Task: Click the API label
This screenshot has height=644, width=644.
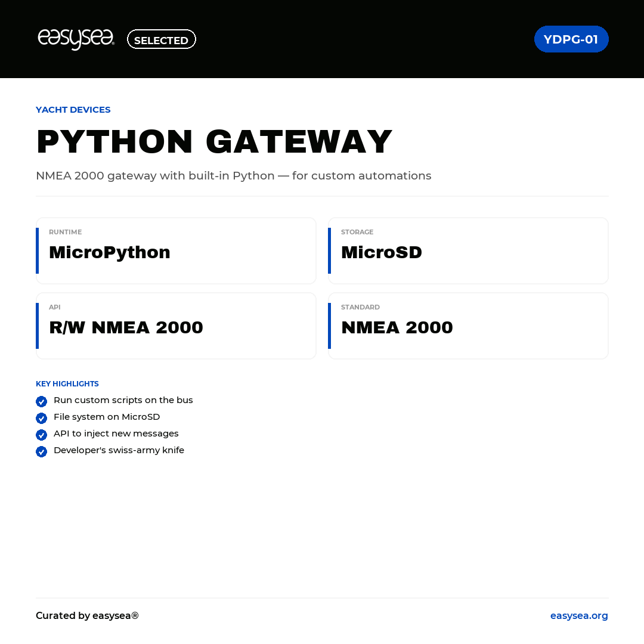Action: click(55, 307)
